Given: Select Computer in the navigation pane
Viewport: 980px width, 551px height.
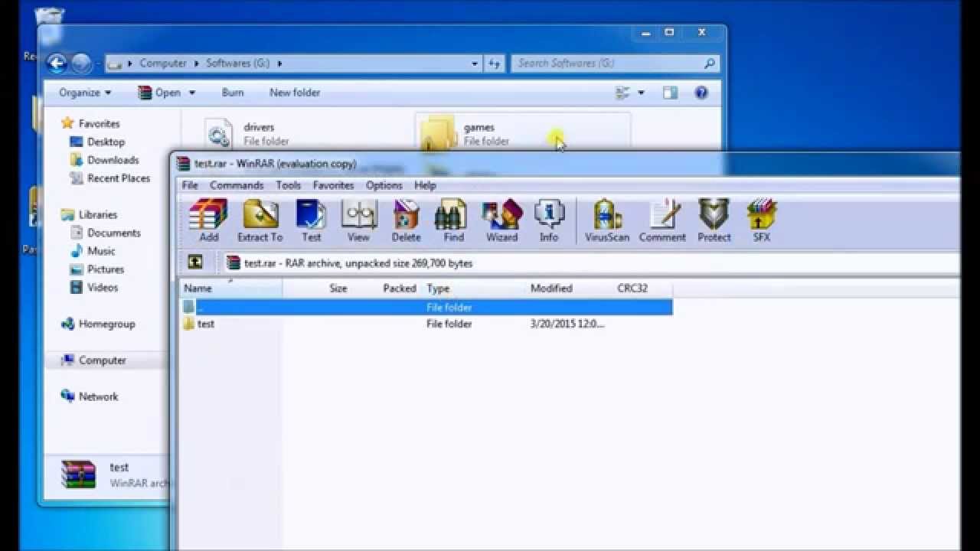Looking at the screenshot, I should pyautogui.click(x=93, y=360).
